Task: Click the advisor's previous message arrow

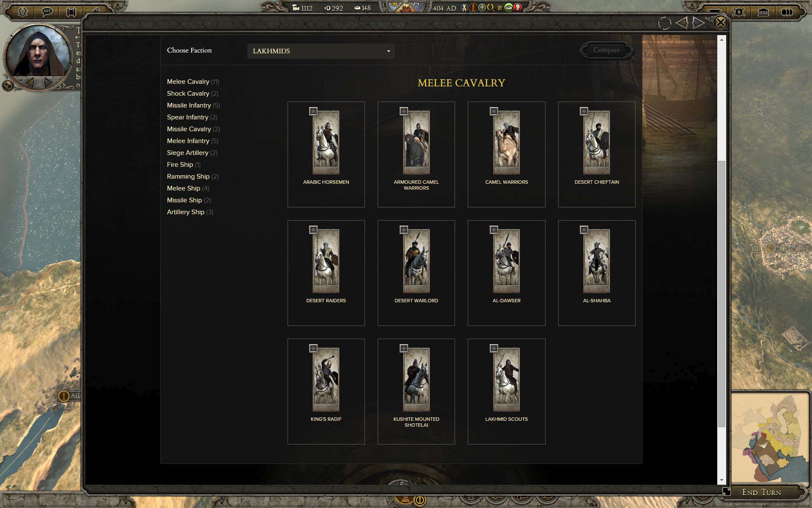Action: (x=30, y=82)
